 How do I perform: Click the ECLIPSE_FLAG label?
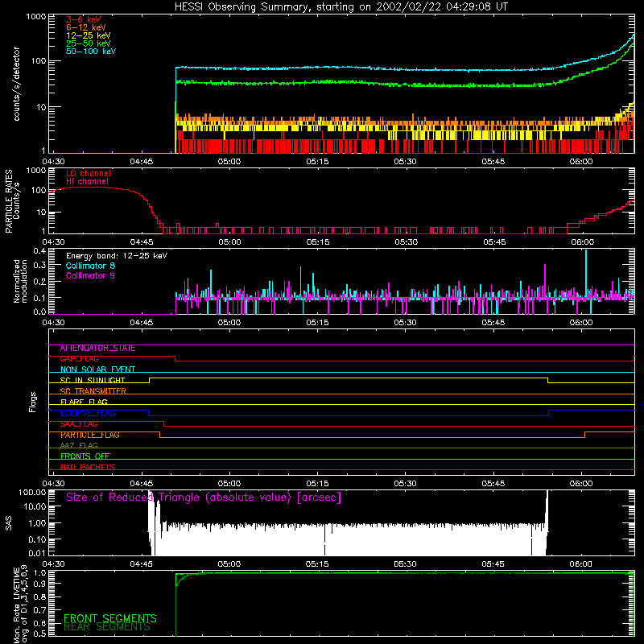[x=88, y=413]
